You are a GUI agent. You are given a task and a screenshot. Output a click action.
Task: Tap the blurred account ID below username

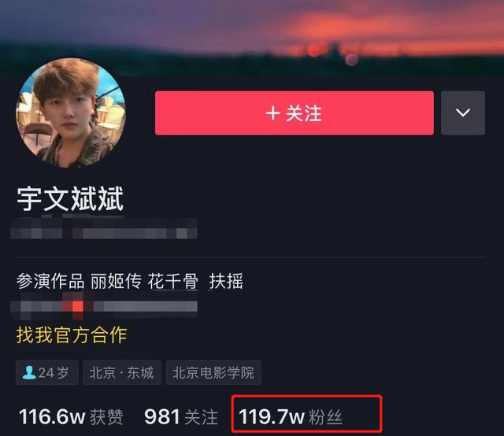[x=104, y=228]
